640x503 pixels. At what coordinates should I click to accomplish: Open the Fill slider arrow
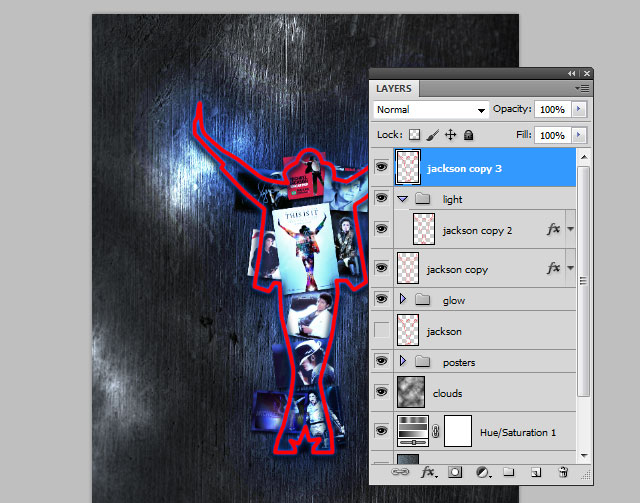(579, 135)
